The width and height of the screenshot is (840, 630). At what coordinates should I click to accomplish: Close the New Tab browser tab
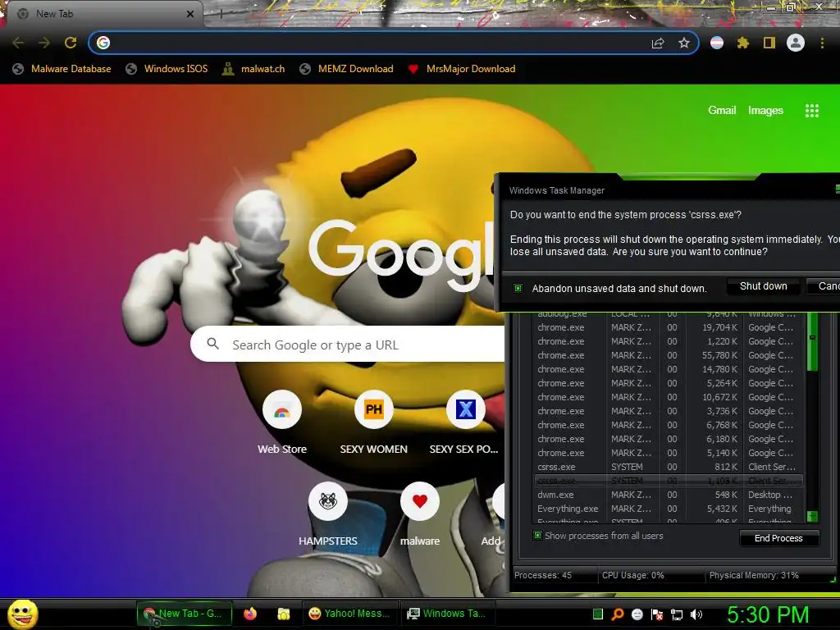point(189,14)
